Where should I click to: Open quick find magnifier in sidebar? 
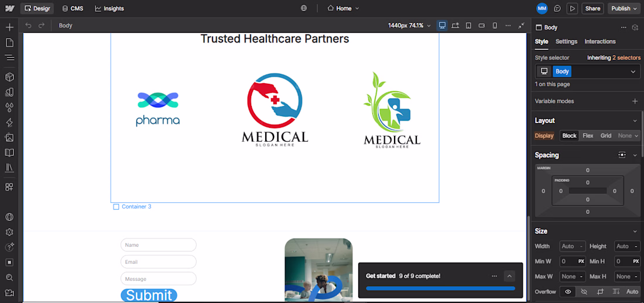(9, 278)
